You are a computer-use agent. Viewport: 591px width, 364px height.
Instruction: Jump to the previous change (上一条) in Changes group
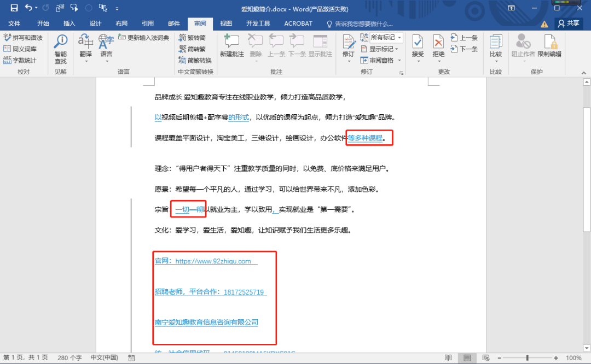(x=464, y=38)
